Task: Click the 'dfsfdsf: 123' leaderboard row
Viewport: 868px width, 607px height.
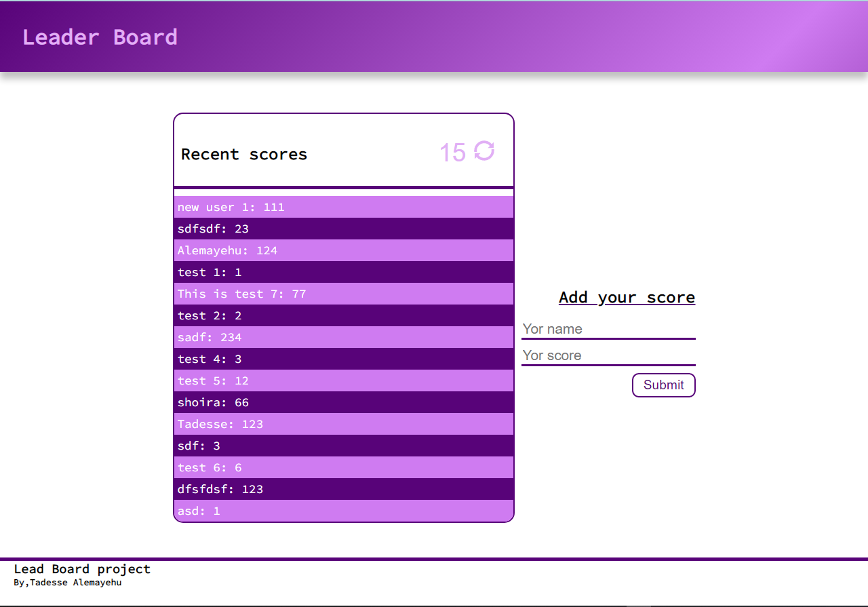Action: pos(220,489)
